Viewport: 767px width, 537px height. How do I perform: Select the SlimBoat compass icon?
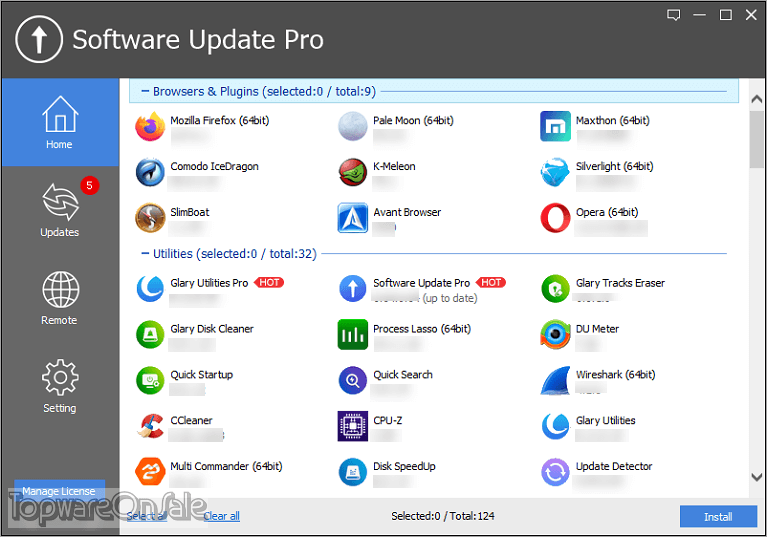(x=150, y=218)
